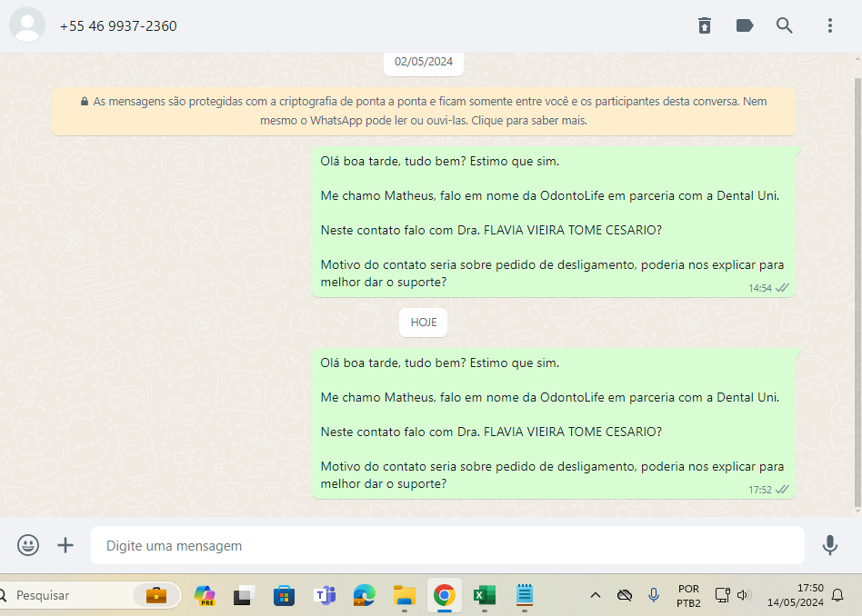
Task: Start recording a voice message
Action: [829, 545]
